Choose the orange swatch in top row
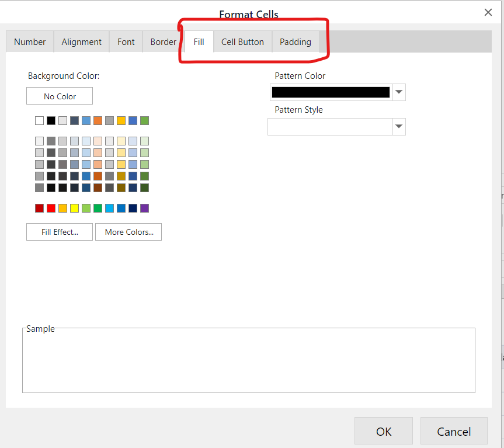504x448 pixels. (98, 121)
